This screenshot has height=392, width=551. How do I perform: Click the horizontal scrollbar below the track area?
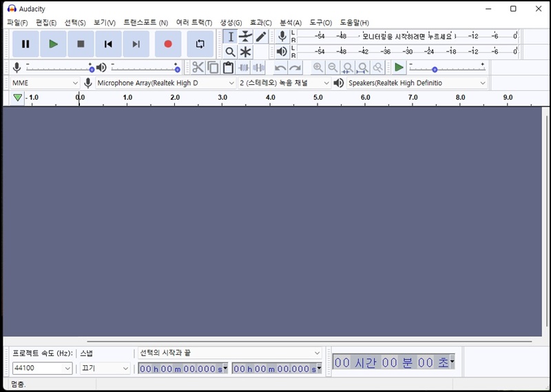(x=309, y=341)
